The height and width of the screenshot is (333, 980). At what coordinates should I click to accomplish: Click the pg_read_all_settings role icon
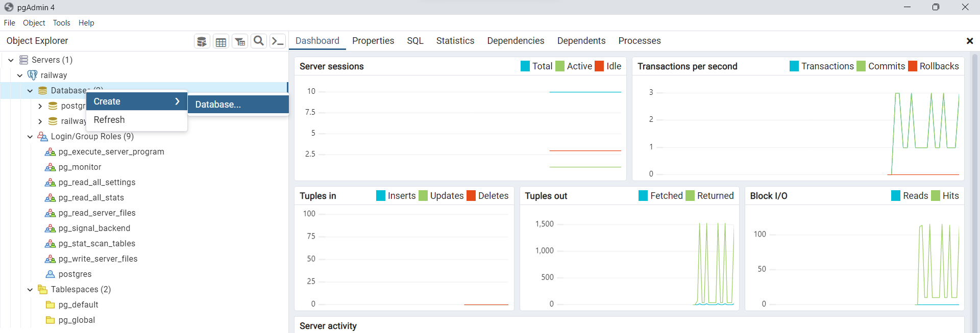[x=50, y=183]
